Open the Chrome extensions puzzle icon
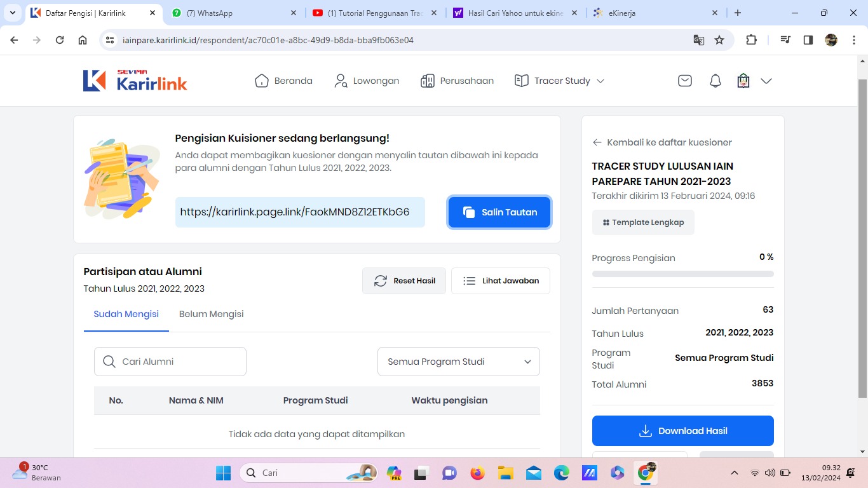Image resolution: width=868 pixels, height=488 pixels. point(751,40)
